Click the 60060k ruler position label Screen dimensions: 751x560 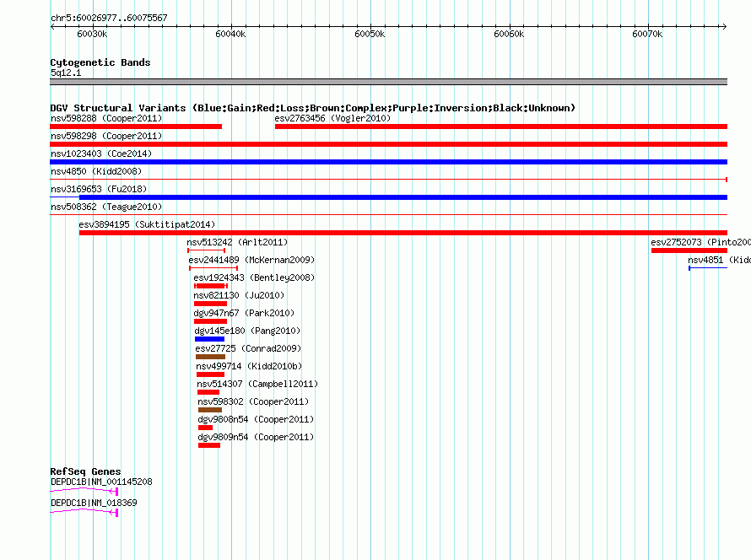click(x=509, y=34)
